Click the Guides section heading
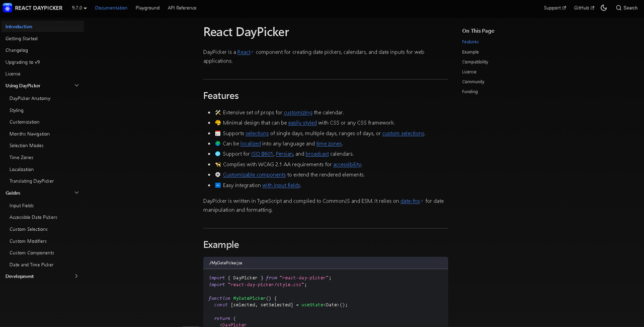This screenshot has width=644, height=327. 13,193
